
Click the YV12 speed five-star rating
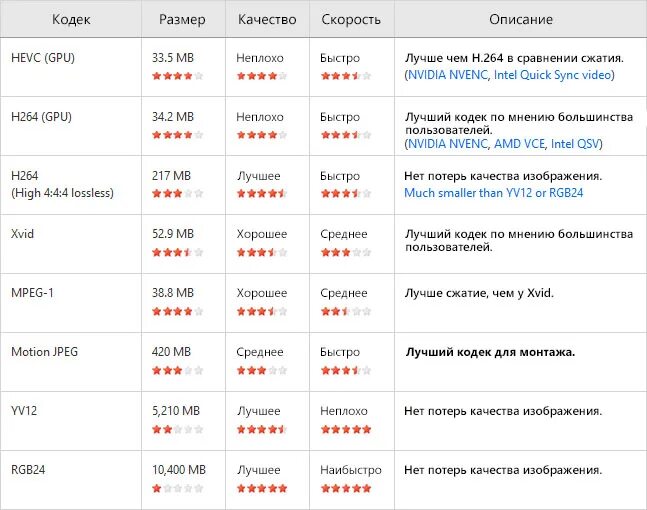coord(345,429)
